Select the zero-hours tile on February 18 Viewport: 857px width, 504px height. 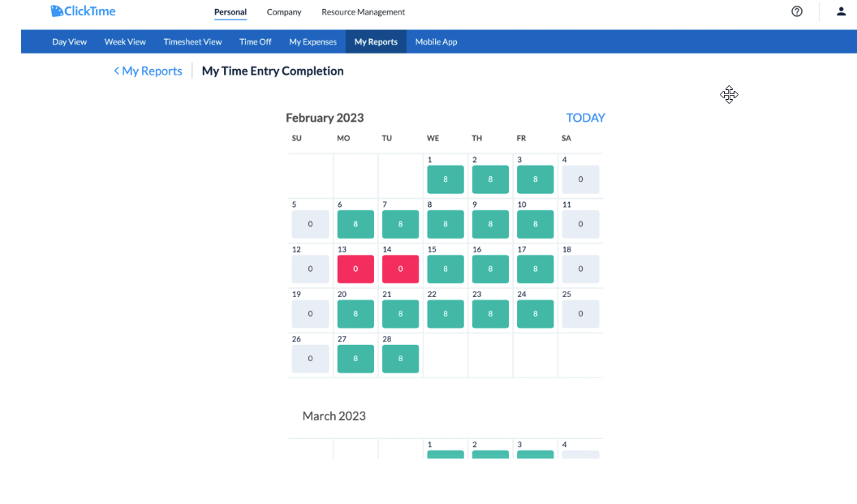click(580, 269)
